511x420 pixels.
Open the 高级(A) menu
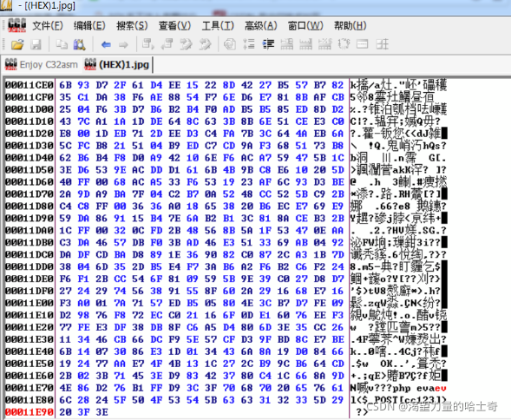(x=261, y=26)
